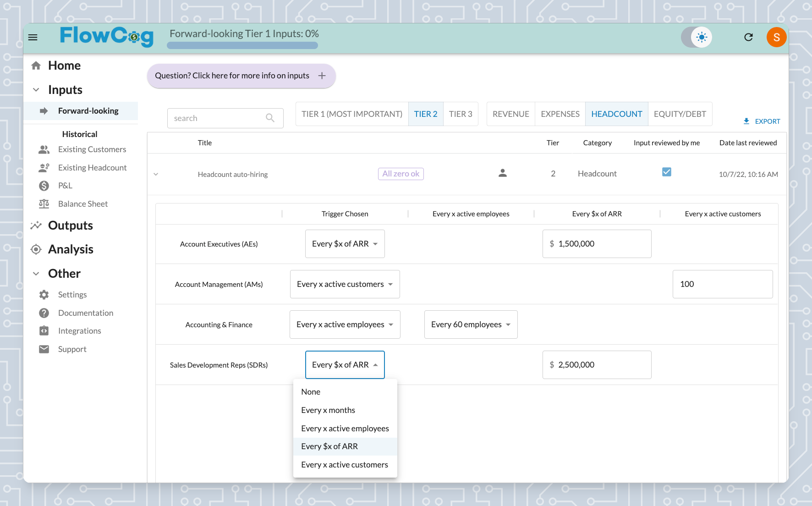The width and height of the screenshot is (812, 506).
Task: Open the orange S user avatar
Action: click(776, 37)
